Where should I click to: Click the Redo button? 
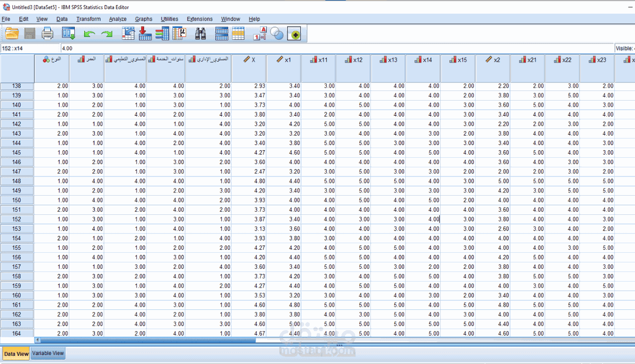(x=106, y=33)
